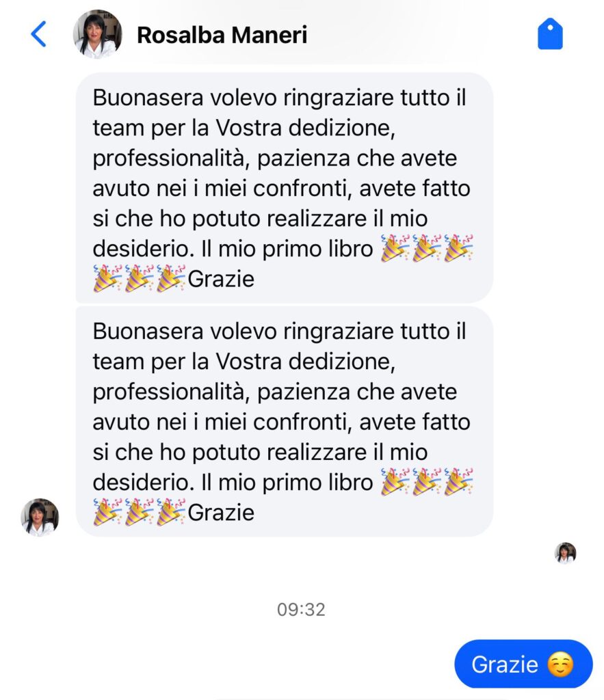Tap the tiny seen-receipt avatar on the right

(565, 553)
